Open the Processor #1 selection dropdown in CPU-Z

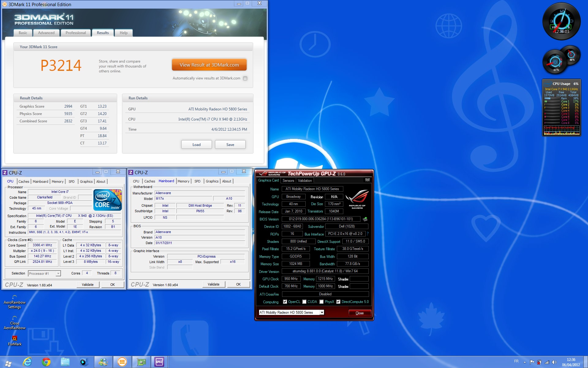click(x=44, y=273)
